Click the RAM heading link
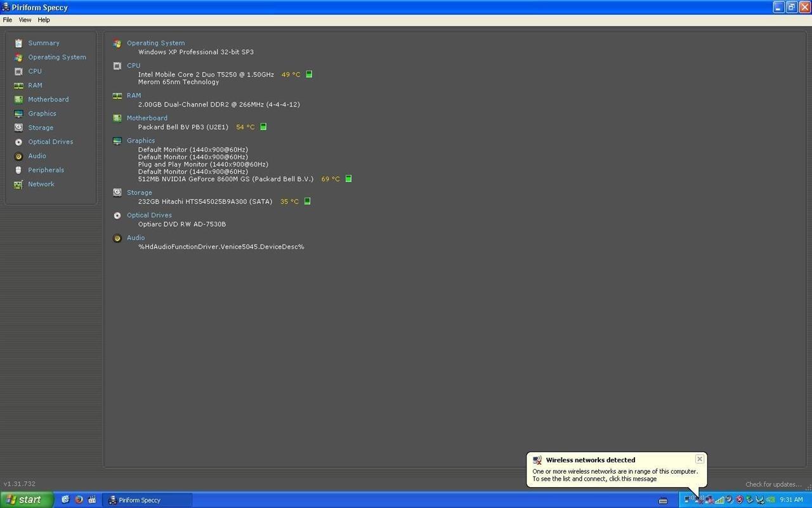This screenshot has height=508, width=812. click(134, 95)
